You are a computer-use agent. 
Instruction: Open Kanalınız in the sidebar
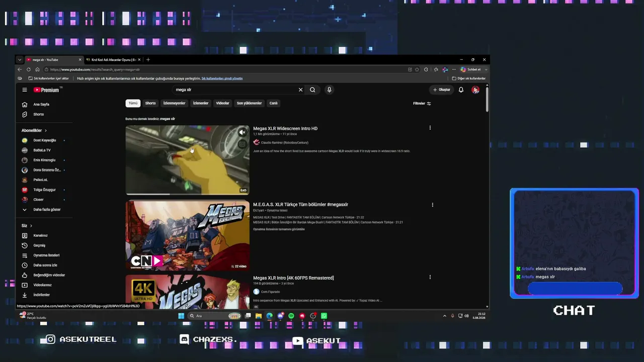40,236
